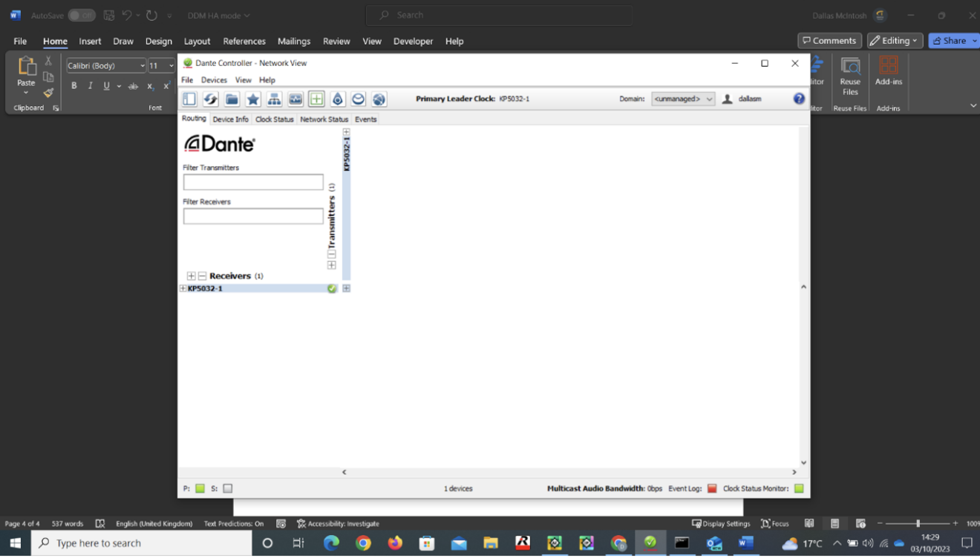Click the globe toolbar icon on the right
Viewport: 980px width, 558px height.
pos(379,99)
